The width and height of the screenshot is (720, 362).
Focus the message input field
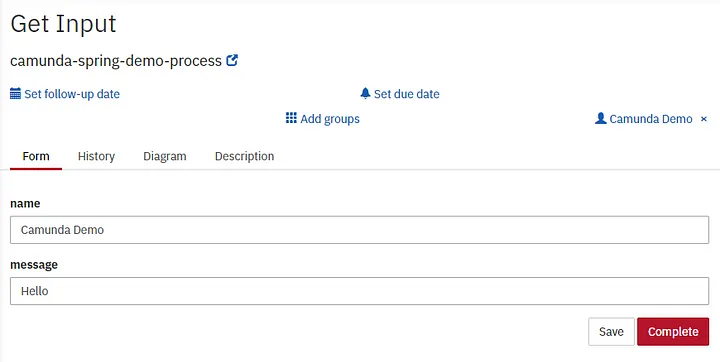point(360,291)
